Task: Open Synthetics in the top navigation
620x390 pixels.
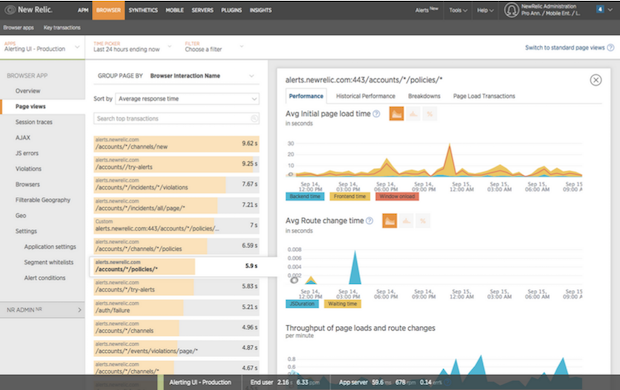Action: click(143, 10)
